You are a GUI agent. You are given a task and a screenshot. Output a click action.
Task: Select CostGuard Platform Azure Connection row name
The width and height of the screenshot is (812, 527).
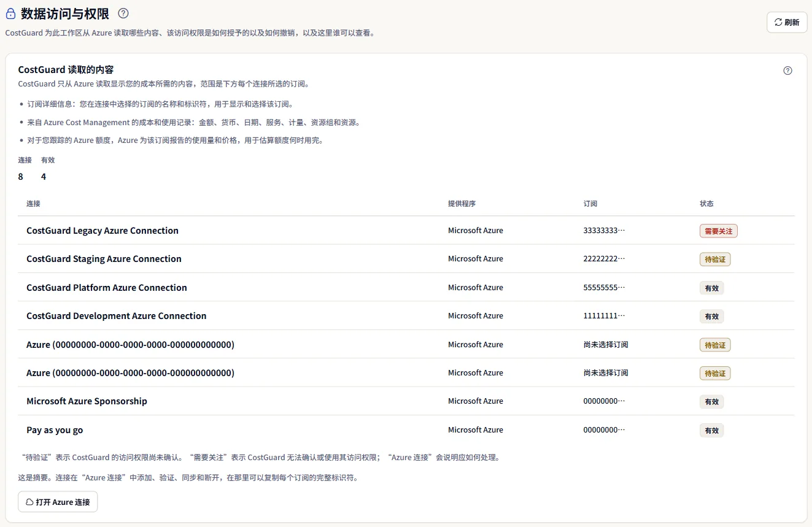[x=107, y=287]
